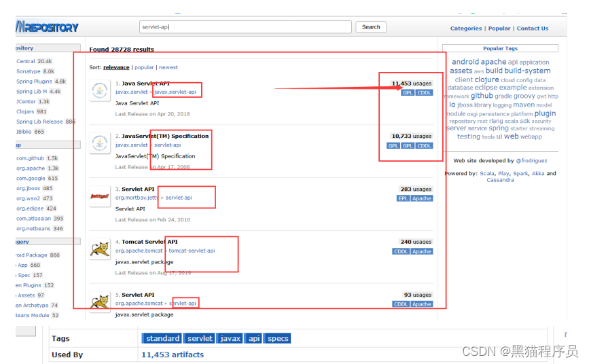
Task: Open the Java Servlet API icon thumbnail
Action: point(100,90)
